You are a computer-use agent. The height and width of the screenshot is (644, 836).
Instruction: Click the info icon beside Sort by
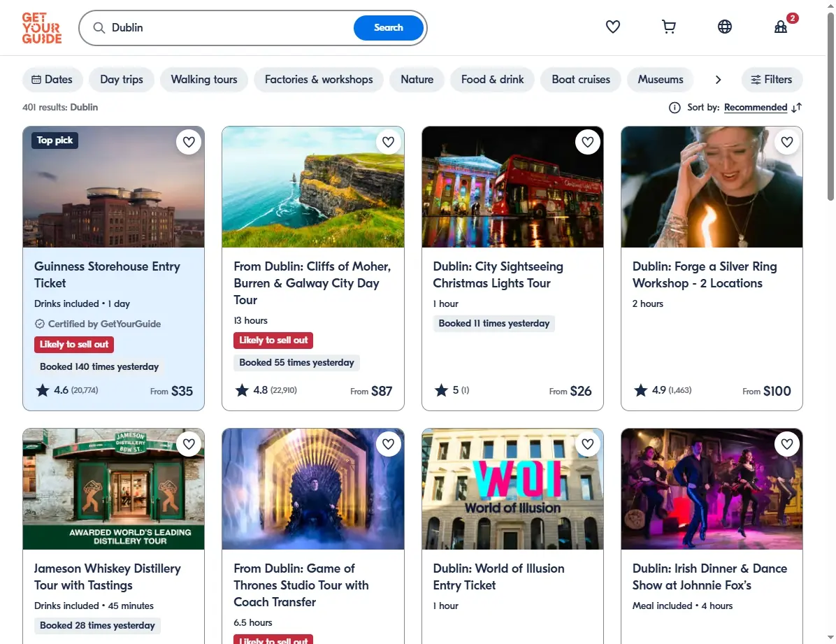tap(675, 108)
